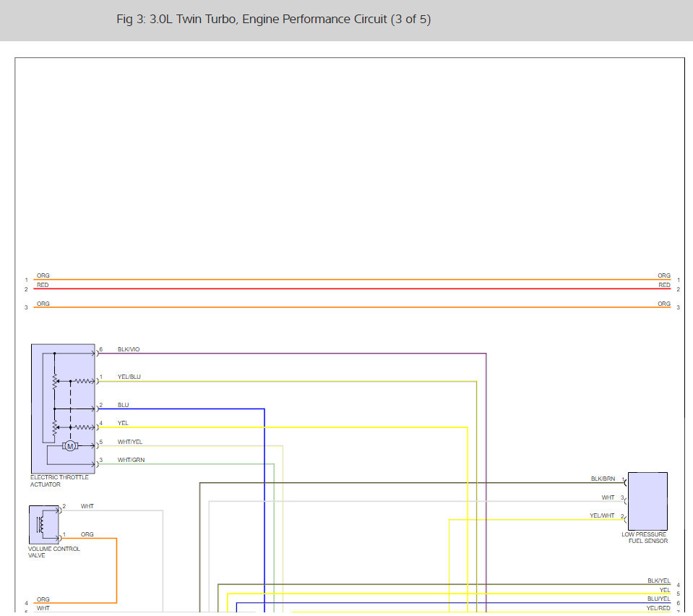Click the 'VOLUME CONTROL VALVE' text label

pyautogui.click(x=54, y=552)
